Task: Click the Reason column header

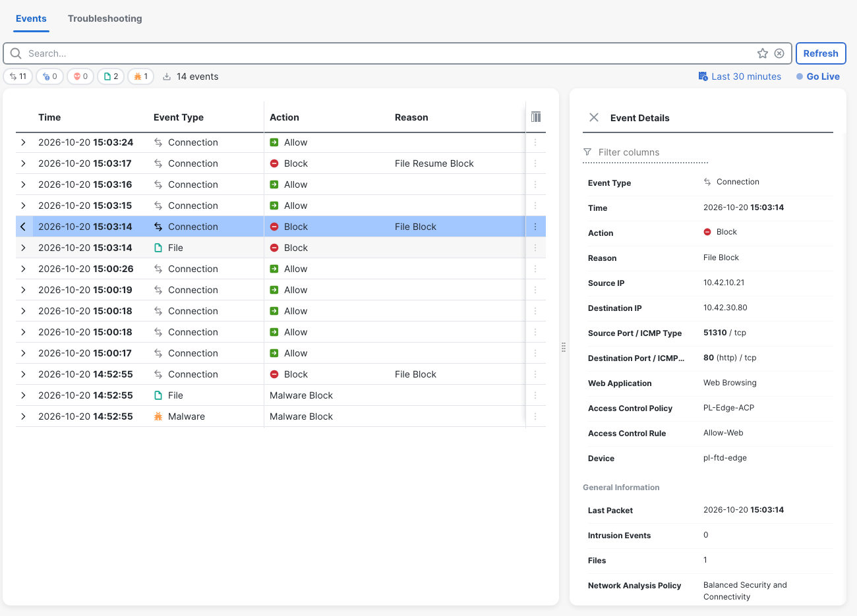Action: (x=411, y=117)
